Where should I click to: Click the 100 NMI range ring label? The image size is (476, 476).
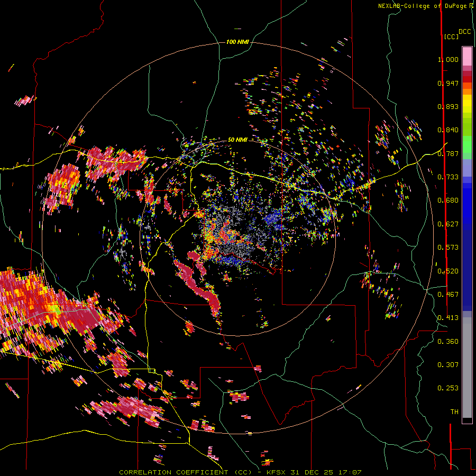pos(237,42)
